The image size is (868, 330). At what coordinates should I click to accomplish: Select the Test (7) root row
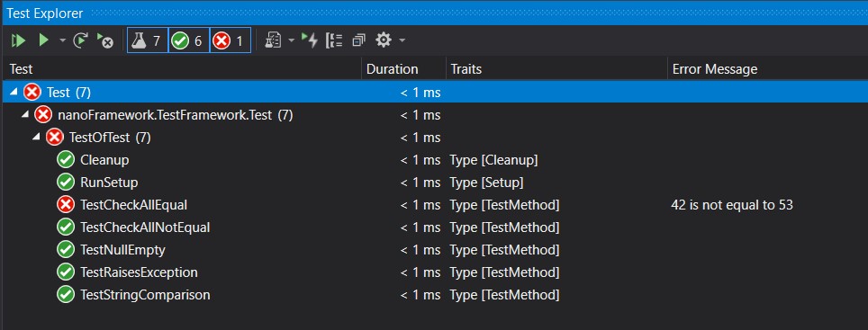[x=434, y=93]
